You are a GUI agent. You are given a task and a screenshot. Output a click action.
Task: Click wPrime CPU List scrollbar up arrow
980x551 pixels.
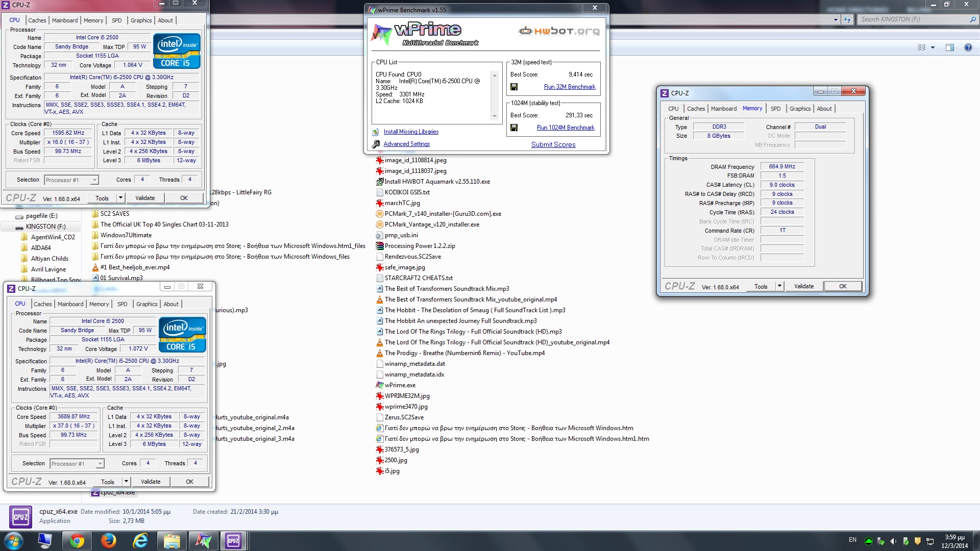coord(494,75)
